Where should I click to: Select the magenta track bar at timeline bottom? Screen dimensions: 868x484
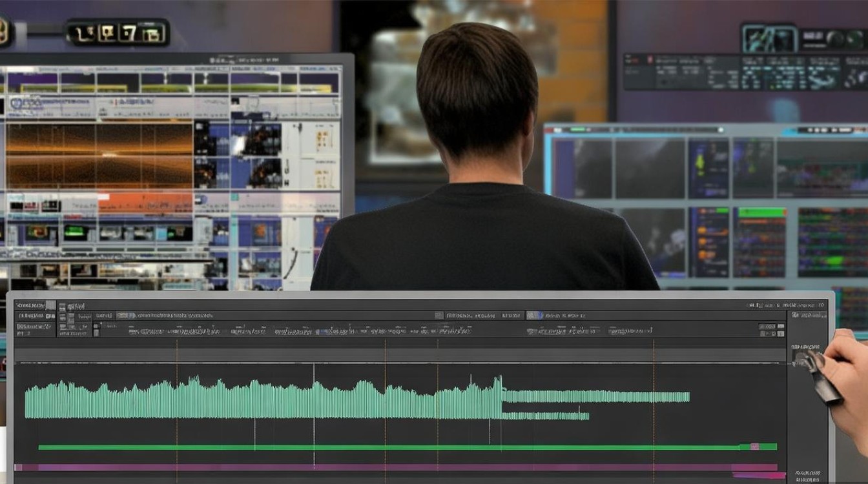coord(387,467)
